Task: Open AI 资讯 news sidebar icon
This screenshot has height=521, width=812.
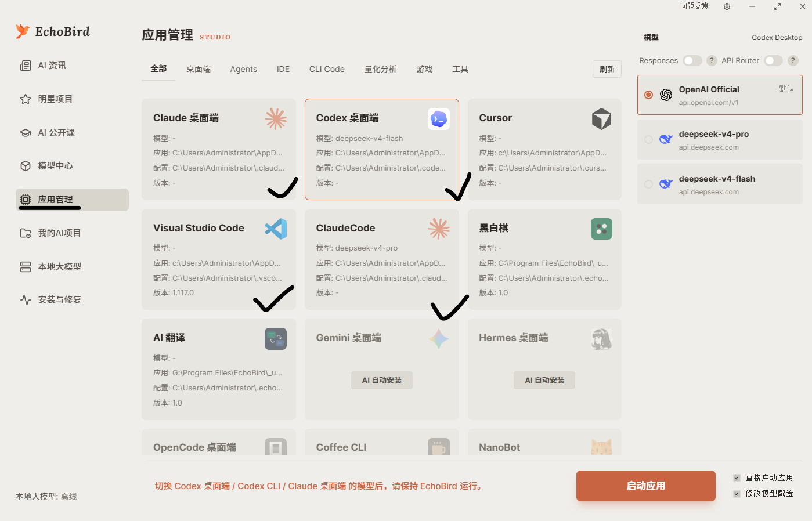Action: 26,66
